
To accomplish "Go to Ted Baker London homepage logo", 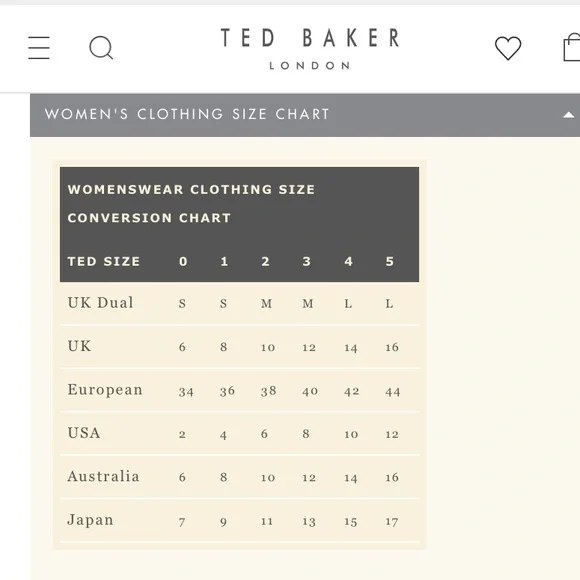I will coord(310,48).
